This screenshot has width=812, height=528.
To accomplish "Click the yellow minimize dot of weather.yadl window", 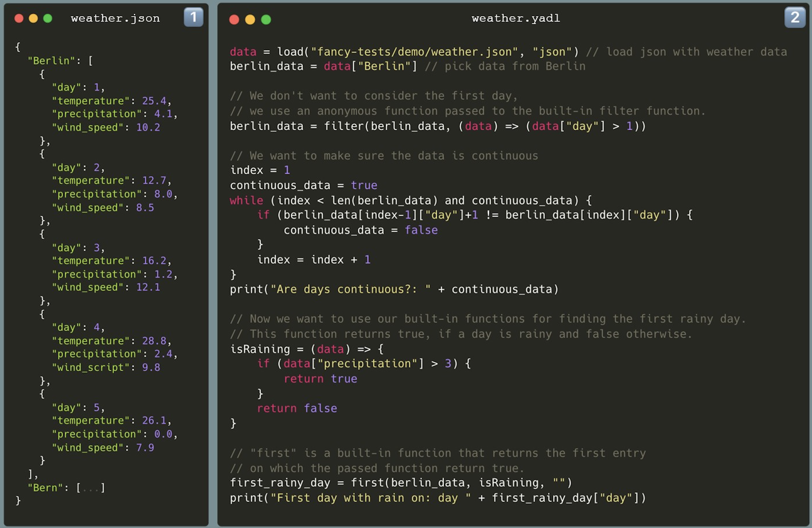I will coord(250,19).
